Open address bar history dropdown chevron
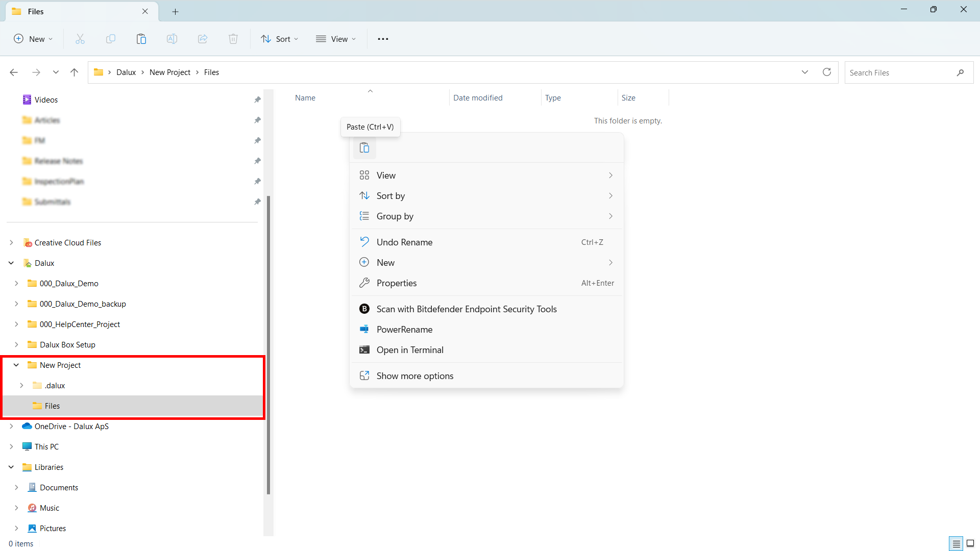This screenshot has height=551, width=980. 805,72
